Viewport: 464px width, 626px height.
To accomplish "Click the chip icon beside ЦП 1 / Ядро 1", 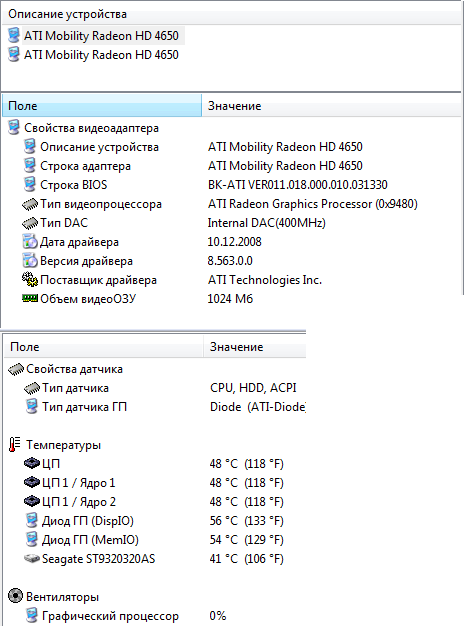I will point(32,483).
